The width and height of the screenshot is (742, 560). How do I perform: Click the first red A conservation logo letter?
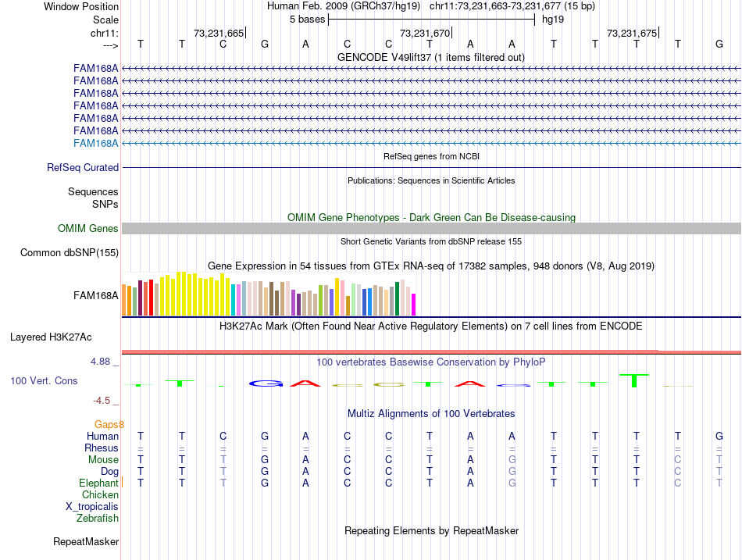[x=305, y=383]
